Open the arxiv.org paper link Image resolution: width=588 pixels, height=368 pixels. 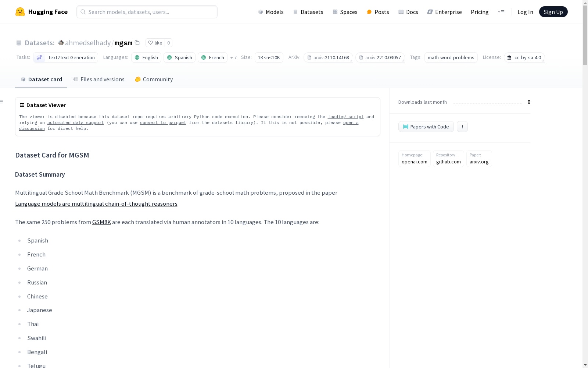(479, 159)
